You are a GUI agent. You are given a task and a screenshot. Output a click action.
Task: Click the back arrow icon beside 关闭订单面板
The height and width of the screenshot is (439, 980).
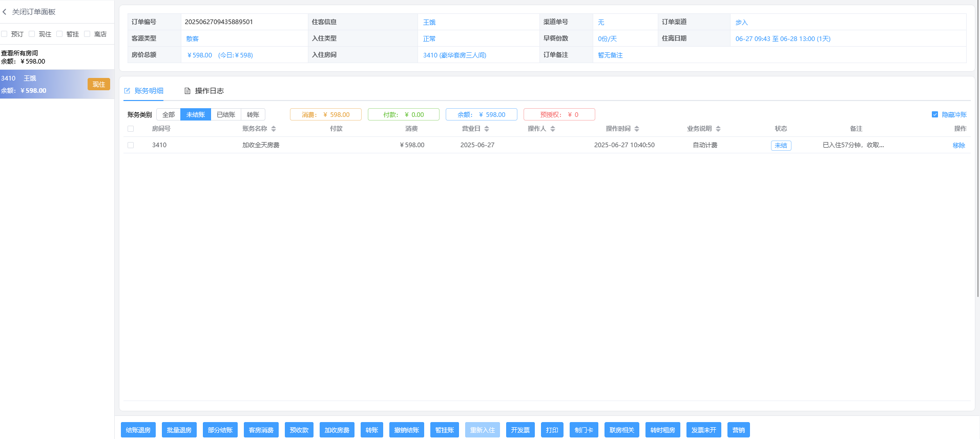pos(5,12)
